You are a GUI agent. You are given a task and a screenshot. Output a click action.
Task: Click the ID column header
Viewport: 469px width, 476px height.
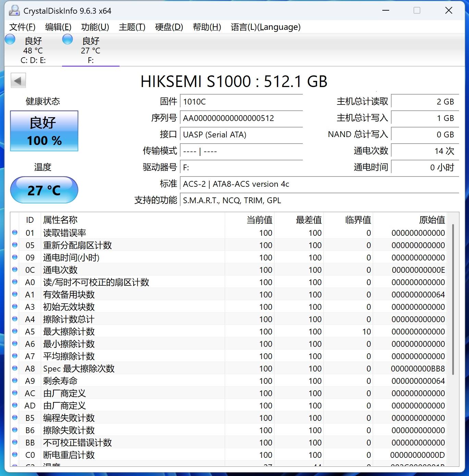click(x=30, y=220)
